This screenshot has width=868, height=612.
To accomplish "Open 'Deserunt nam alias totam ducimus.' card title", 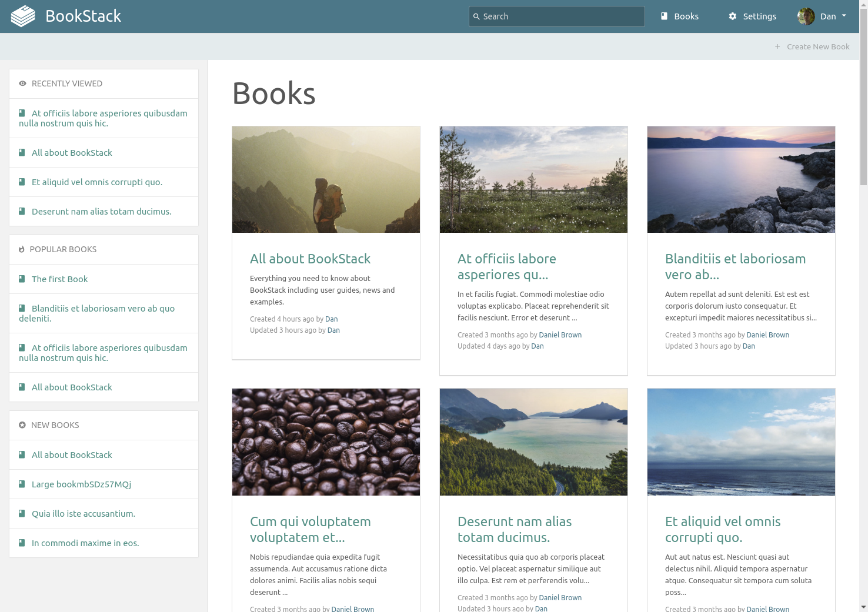I will pyautogui.click(x=515, y=529).
